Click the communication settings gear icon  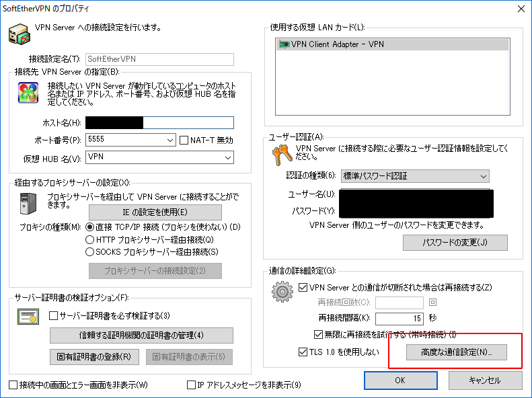click(x=282, y=292)
